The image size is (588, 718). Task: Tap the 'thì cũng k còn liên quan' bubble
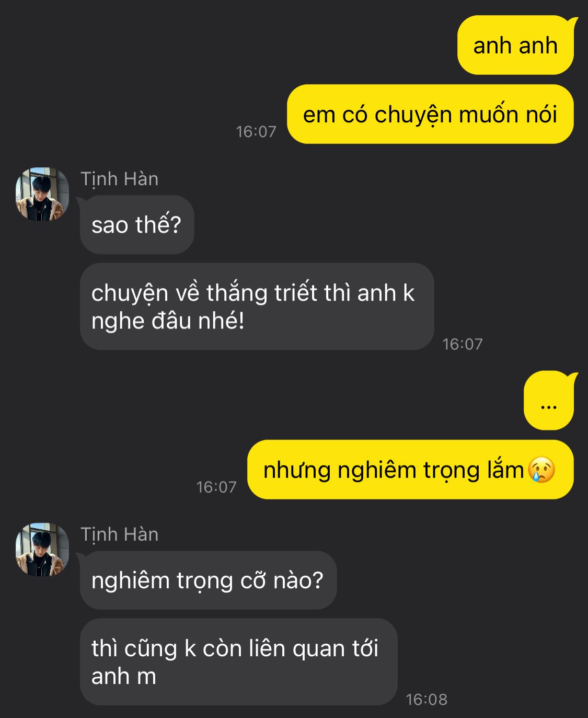(x=238, y=662)
